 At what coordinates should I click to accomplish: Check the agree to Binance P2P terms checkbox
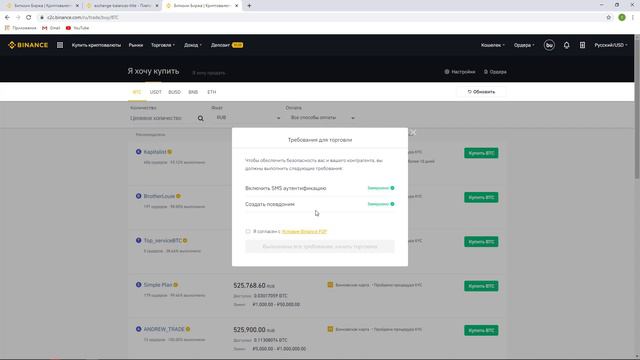click(x=248, y=231)
